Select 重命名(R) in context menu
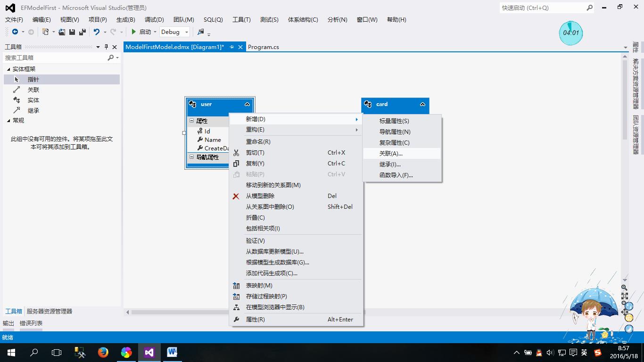644x362 pixels. pos(296,141)
